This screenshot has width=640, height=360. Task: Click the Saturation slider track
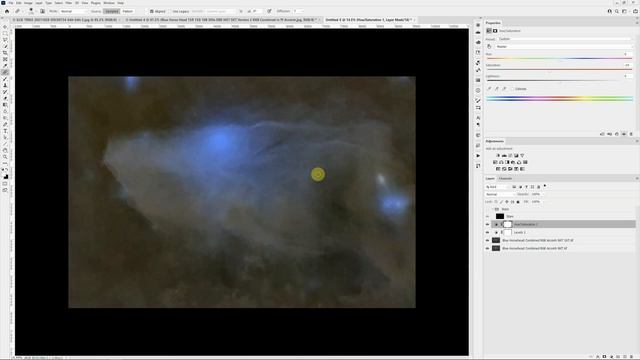tap(559, 69)
